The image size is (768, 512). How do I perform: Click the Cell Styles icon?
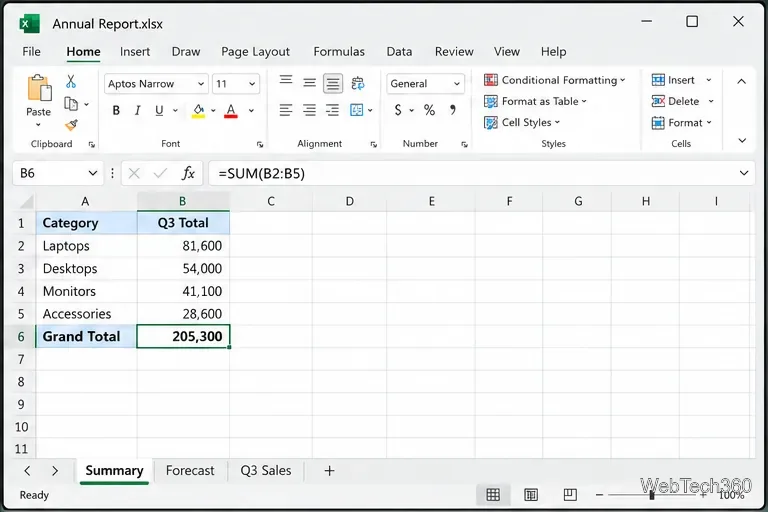coord(491,122)
